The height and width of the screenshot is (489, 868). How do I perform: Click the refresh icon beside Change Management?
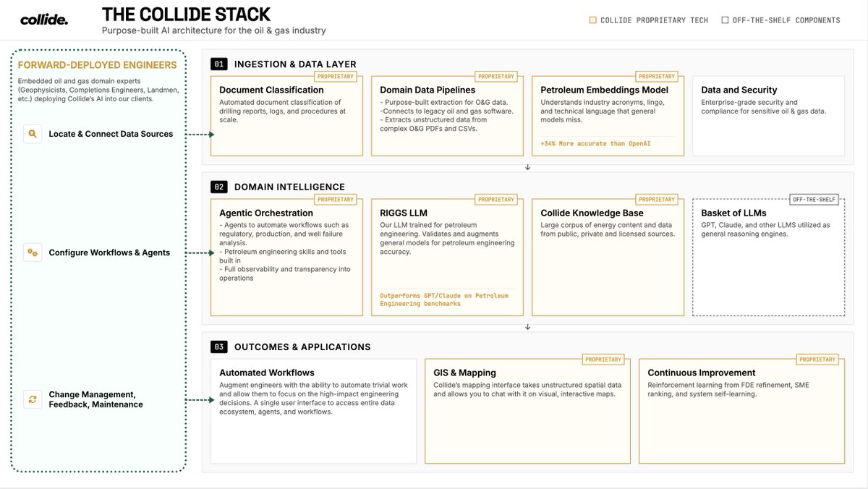point(33,399)
